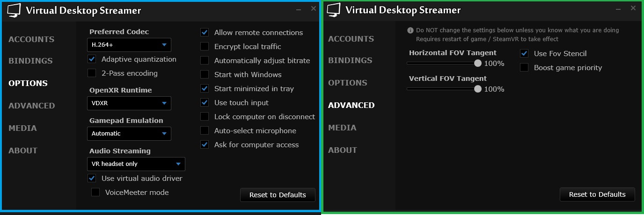Enable Boost game priority
The image size is (644, 215).
click(524, 68)
